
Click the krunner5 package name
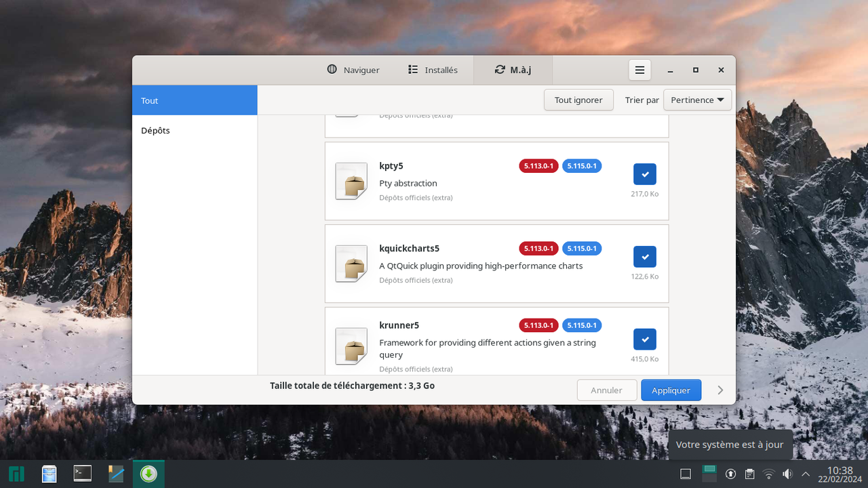pos(399,325)
